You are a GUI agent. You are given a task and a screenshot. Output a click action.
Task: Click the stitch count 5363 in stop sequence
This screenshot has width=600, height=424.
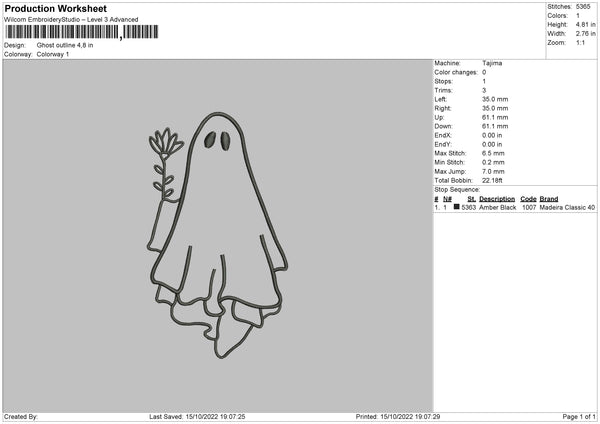[469, 207]
